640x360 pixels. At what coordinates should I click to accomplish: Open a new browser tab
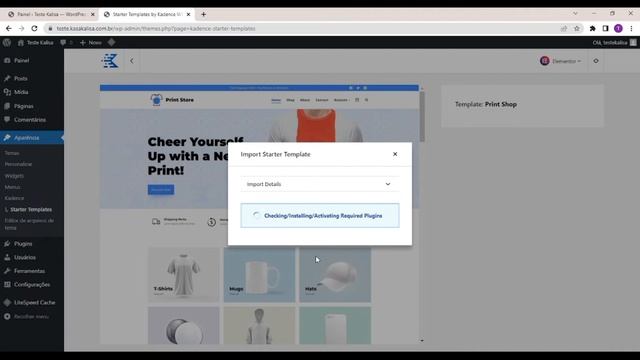coord(203,14)
